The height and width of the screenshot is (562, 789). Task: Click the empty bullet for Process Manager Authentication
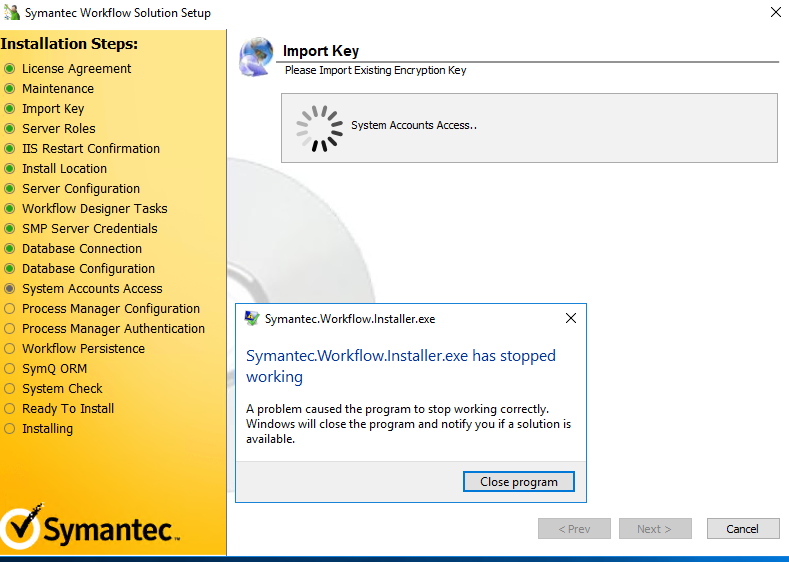10,329
